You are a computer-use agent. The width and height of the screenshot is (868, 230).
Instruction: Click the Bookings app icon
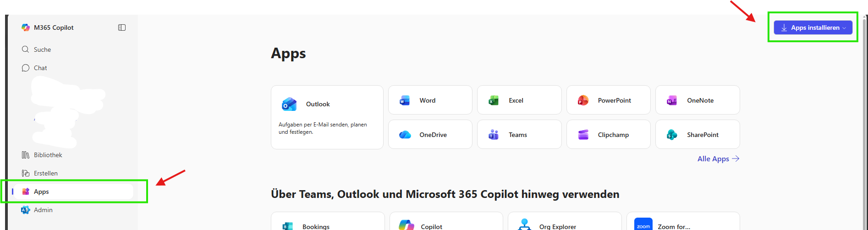point(288,226)
